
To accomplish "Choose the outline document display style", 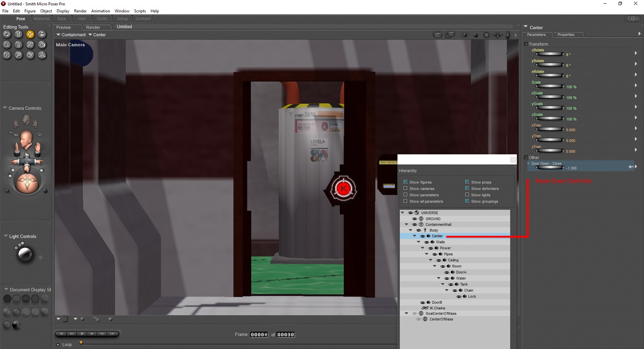I will 17,299.
